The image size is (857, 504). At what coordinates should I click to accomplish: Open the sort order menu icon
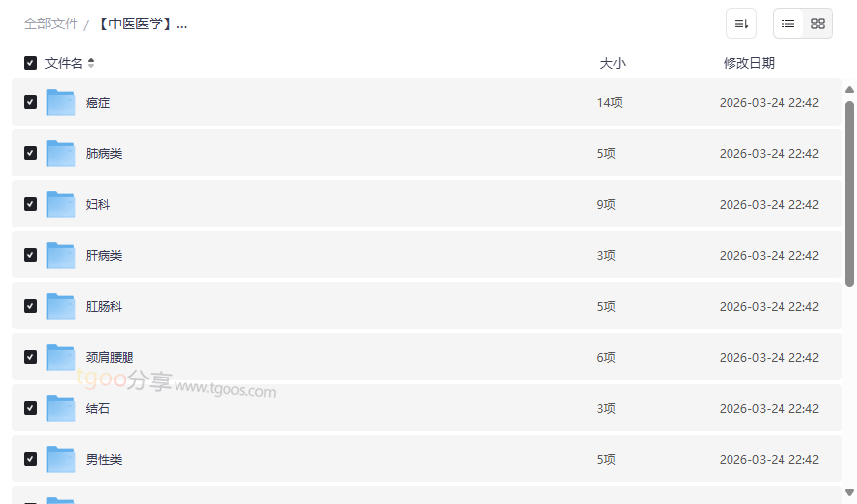[741, 24]
